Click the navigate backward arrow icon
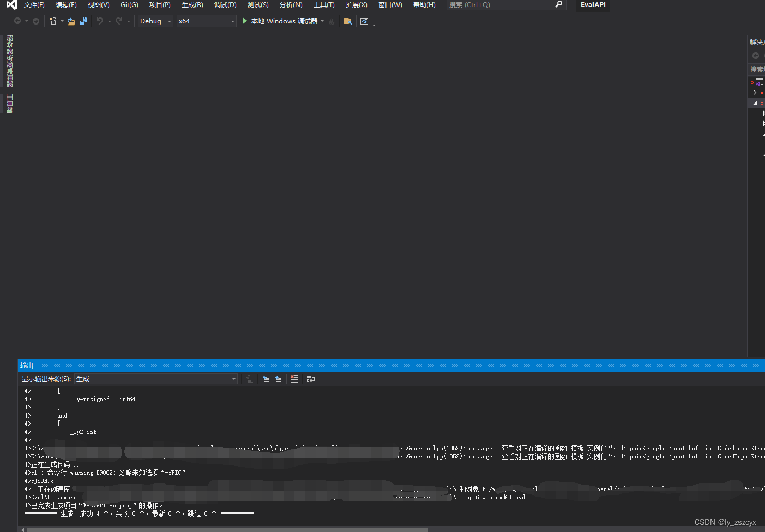This screenshot has height=532, width=765. click(x=17, y=21)
